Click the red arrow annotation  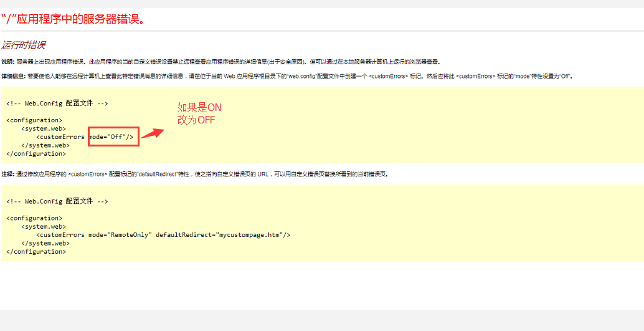pyautogui.click(x=153, y=133)
